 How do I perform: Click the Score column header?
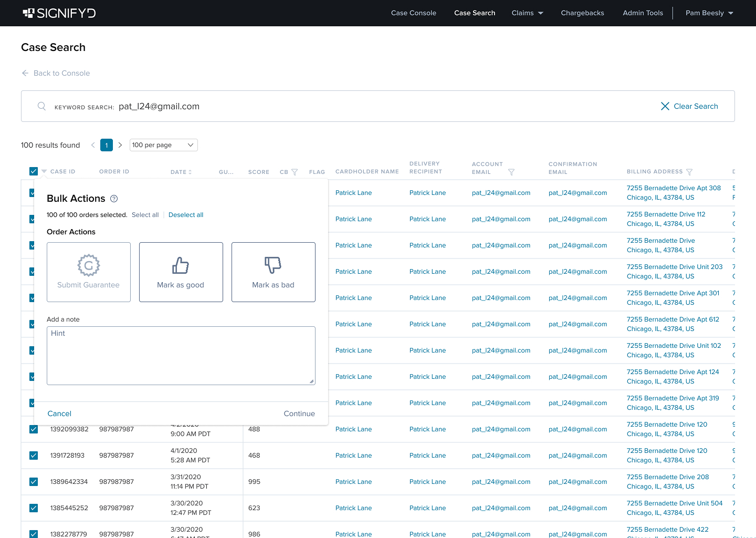[259, 172]
